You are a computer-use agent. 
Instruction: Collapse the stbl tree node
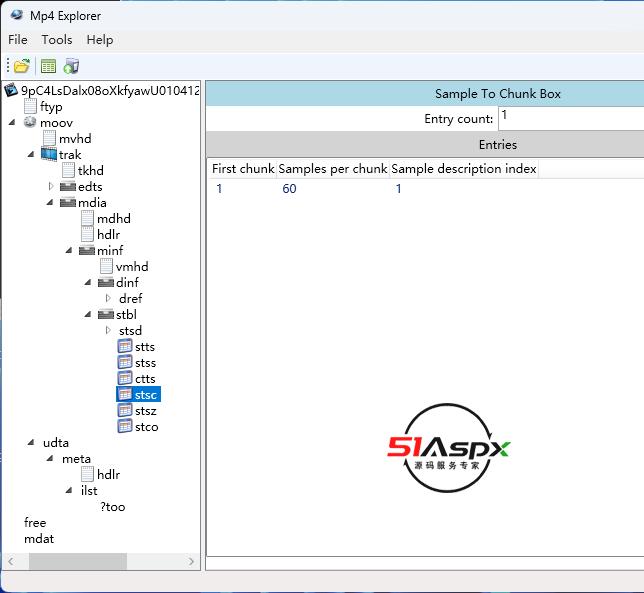[x=89, y=315]
